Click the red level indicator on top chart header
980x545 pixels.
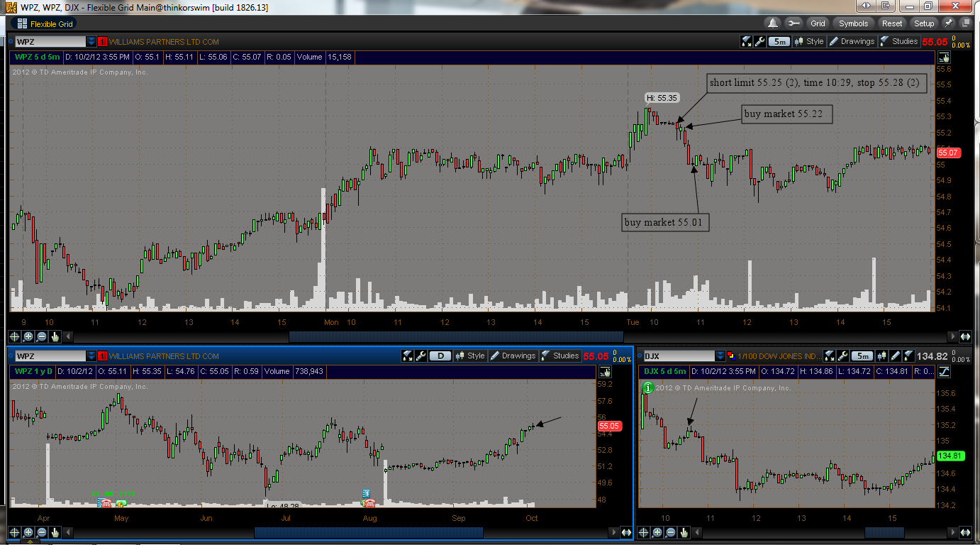pos(102,41)
